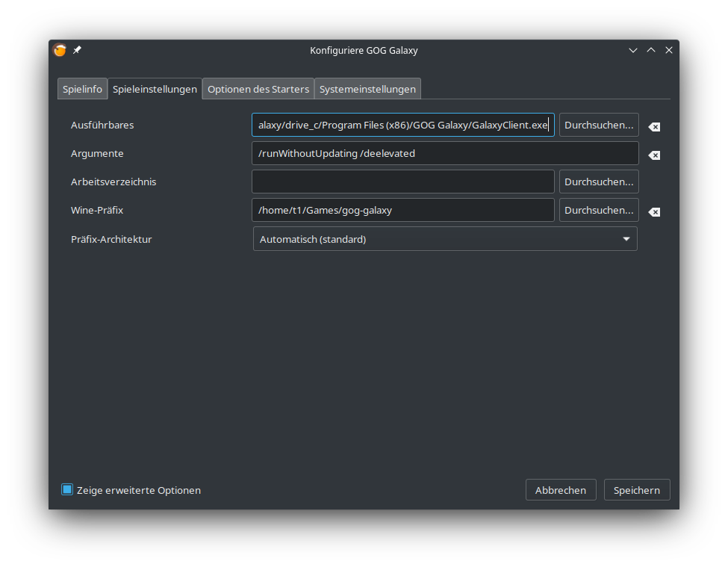Toggle the pin window icon
This screenshot has height=567, width=728.
pyautogui.click(x=77, y=50)
